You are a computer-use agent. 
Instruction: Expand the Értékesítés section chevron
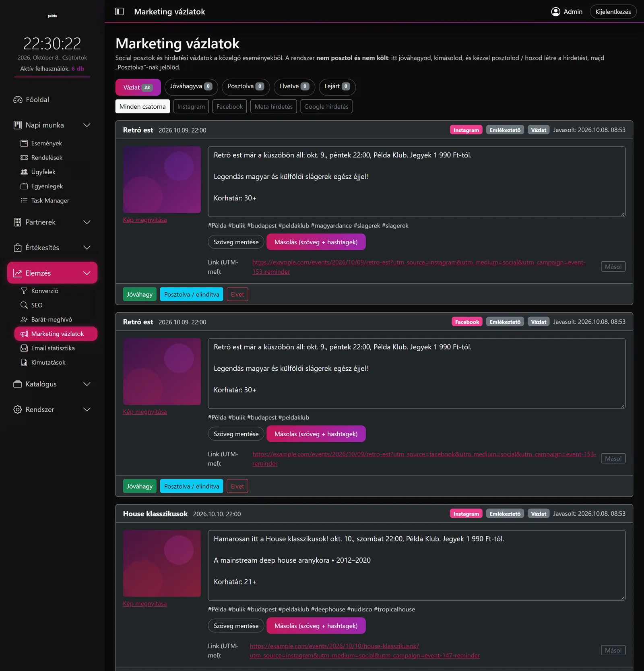87,248
